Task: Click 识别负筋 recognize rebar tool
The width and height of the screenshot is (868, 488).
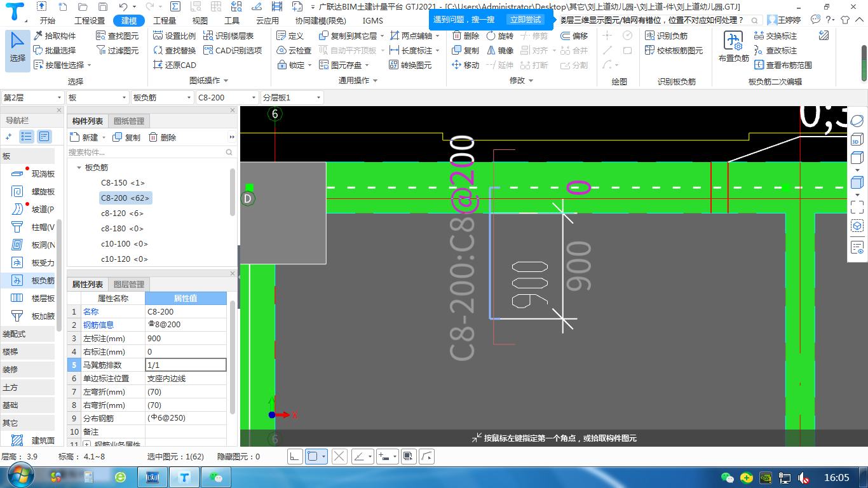Action: (x=667, y=36)
